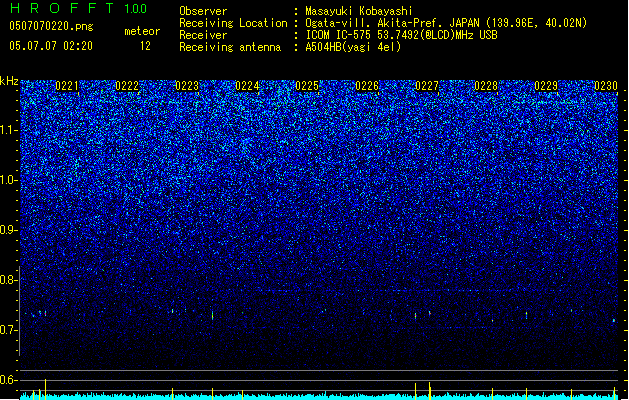This screenshot has height=400, width=629.
Task: Click the 'meteor' label
Action: [142, 31]
